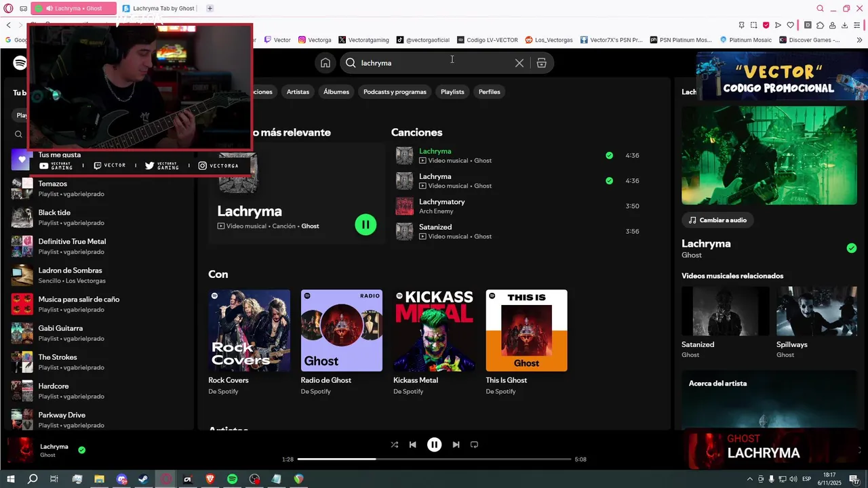The width and height of the screenshot is (868, 488).
Task: Switch to the Lachryma Tab by Ghost browser tab
Action: click(159, 8)
